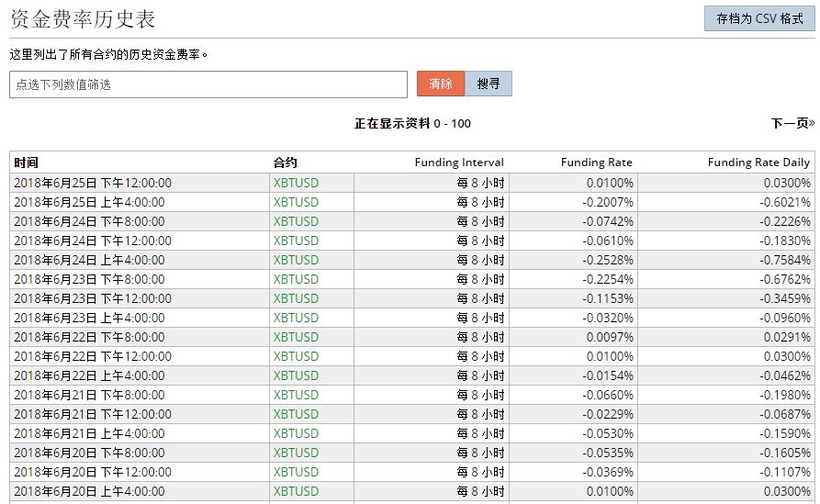Screen dimensions: 820x504
Task: Click the 存档为 CSV 格式 button
Action: point(758,18)
